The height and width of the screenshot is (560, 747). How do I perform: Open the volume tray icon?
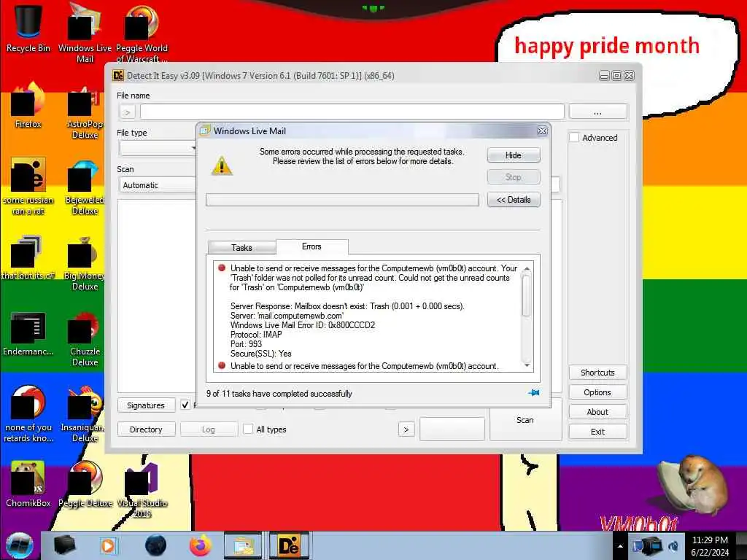674,545
